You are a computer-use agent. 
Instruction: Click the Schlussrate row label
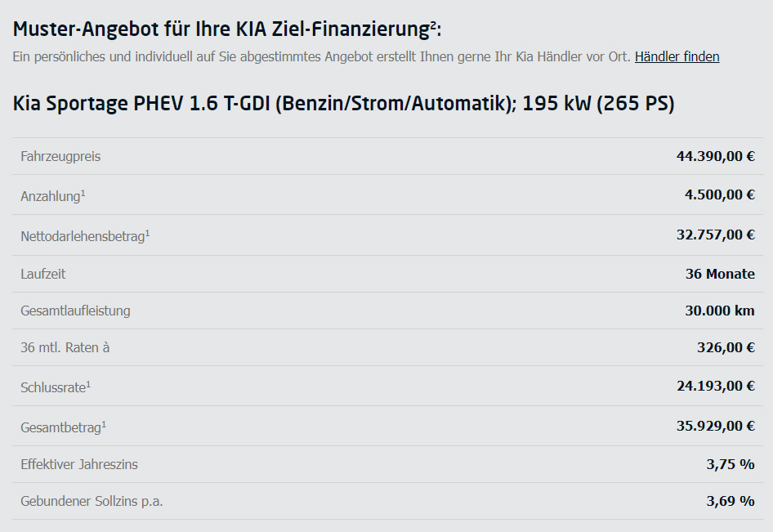[x=56, y=387]
